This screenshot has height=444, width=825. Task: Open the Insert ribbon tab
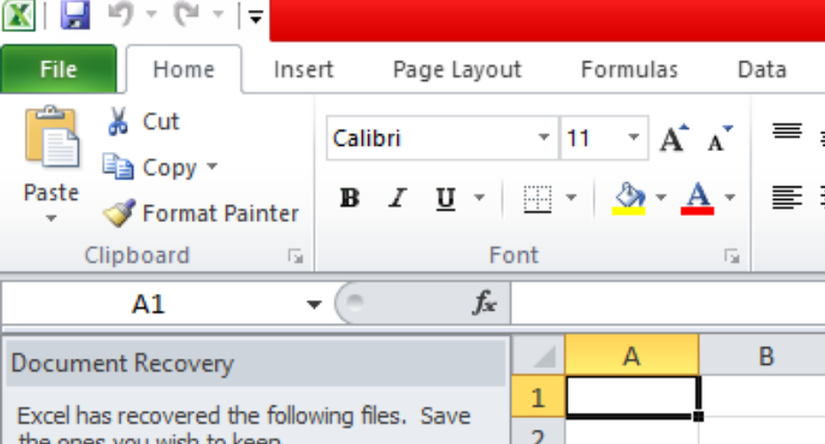pyautogui.click(x=303, y=69)
